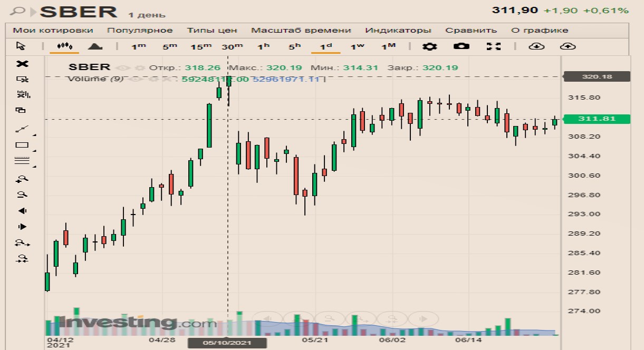Enter fullscreen chart mode
The image size is (644, 350).
pos(494,46)
